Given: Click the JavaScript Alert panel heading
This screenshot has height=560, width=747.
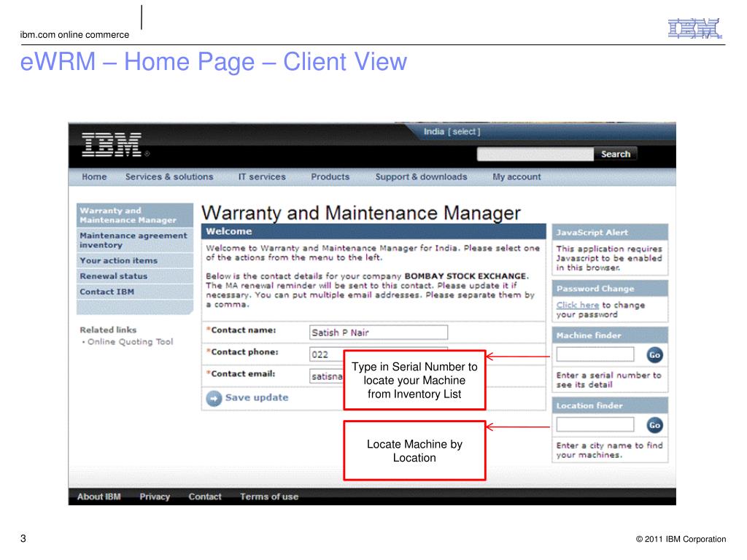Looking at the screenshot, I should pos(610,233).
